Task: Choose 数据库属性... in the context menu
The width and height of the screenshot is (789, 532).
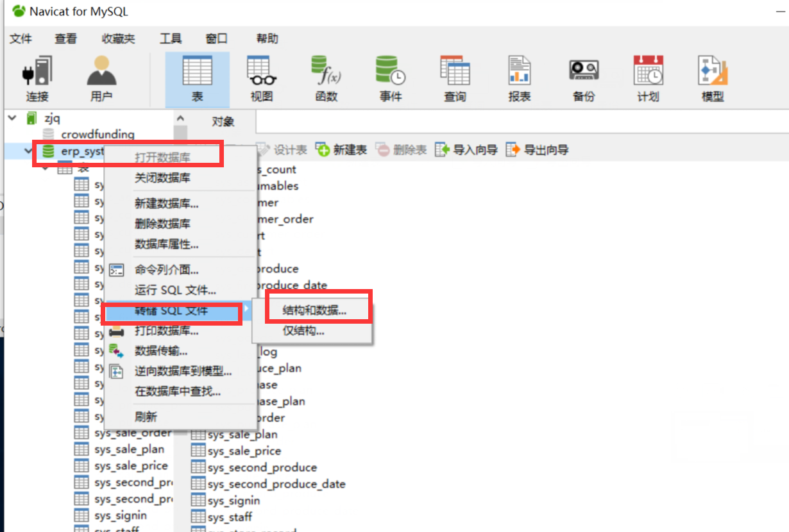Action: click(180, 244)
